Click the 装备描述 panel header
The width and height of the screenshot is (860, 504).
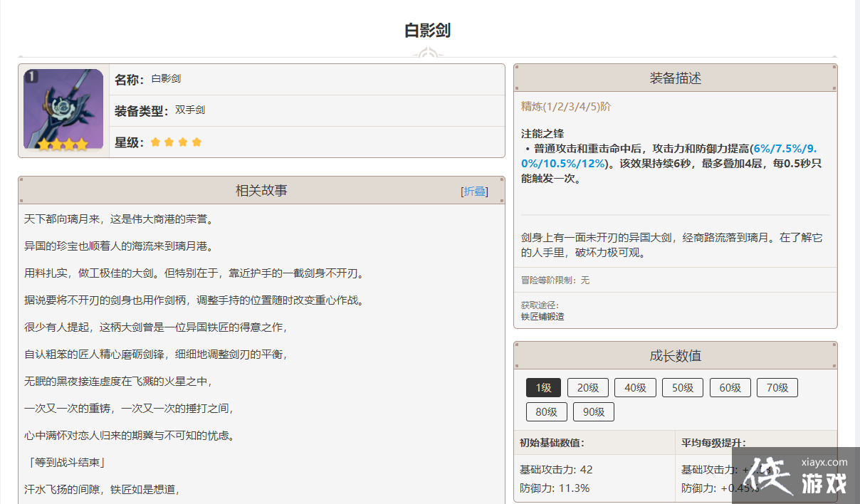point(675,78)
